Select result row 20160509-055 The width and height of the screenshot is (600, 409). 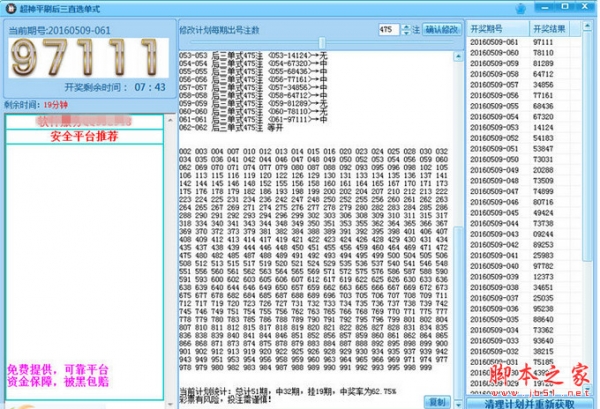(x=524, y=106)
